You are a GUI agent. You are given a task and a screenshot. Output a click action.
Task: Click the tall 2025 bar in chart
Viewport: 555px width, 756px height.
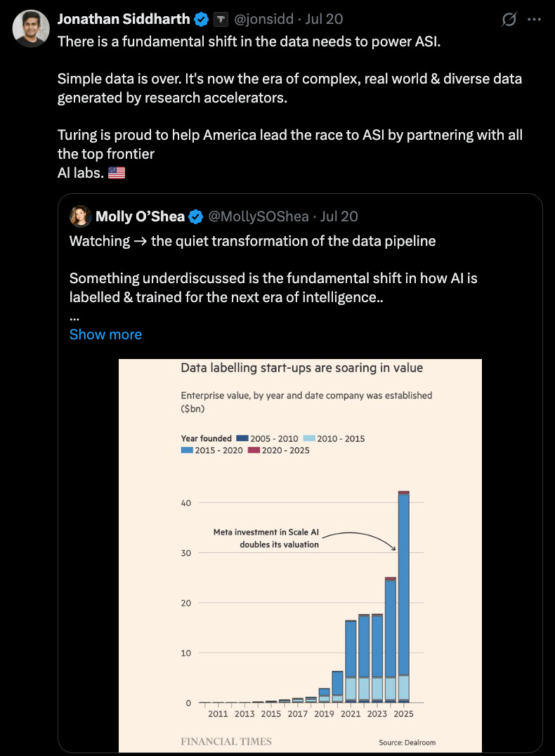pos(403,597)
